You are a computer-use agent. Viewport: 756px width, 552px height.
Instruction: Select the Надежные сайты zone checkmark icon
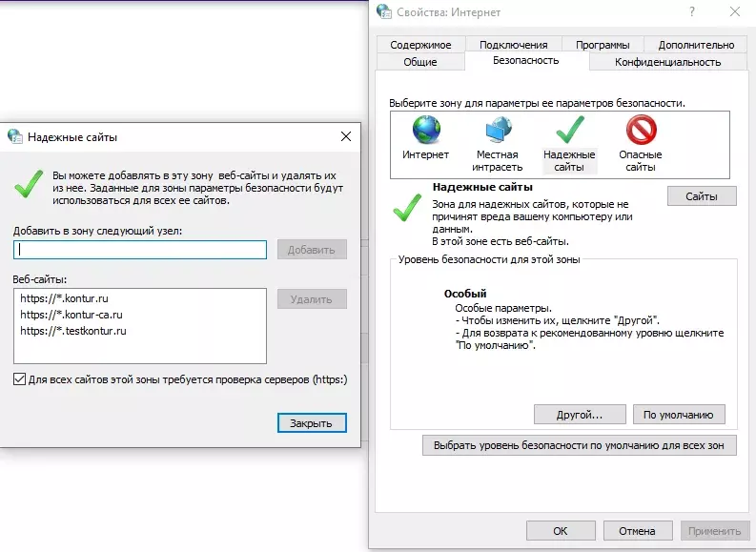(569, 130)
